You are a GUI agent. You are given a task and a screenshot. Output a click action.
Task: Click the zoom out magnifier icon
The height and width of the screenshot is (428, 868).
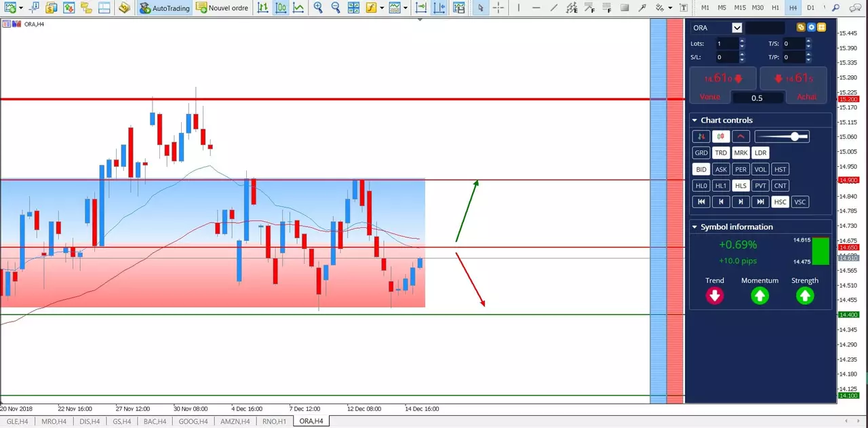pyautogui.click(x=336, y=8)
